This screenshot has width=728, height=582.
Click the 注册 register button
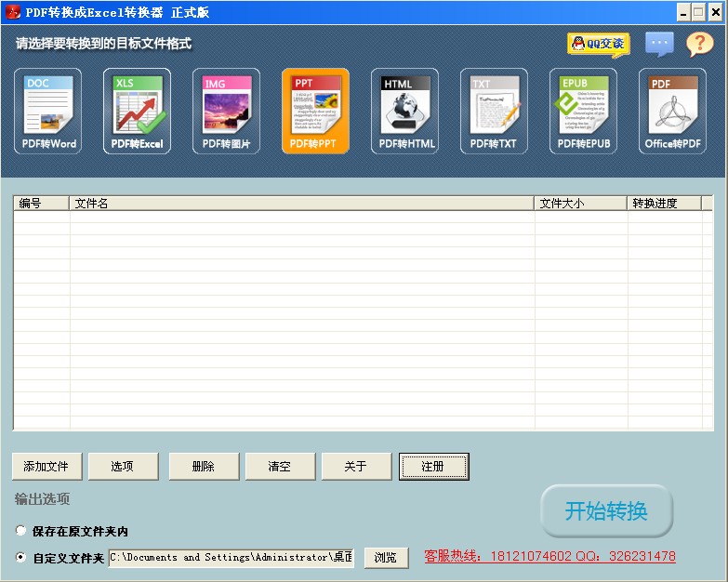pos(433,466)
